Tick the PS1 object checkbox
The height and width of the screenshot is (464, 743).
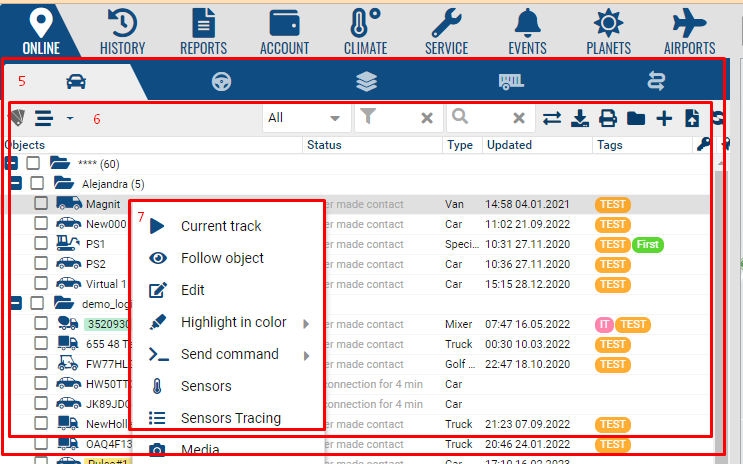(41, 243)
